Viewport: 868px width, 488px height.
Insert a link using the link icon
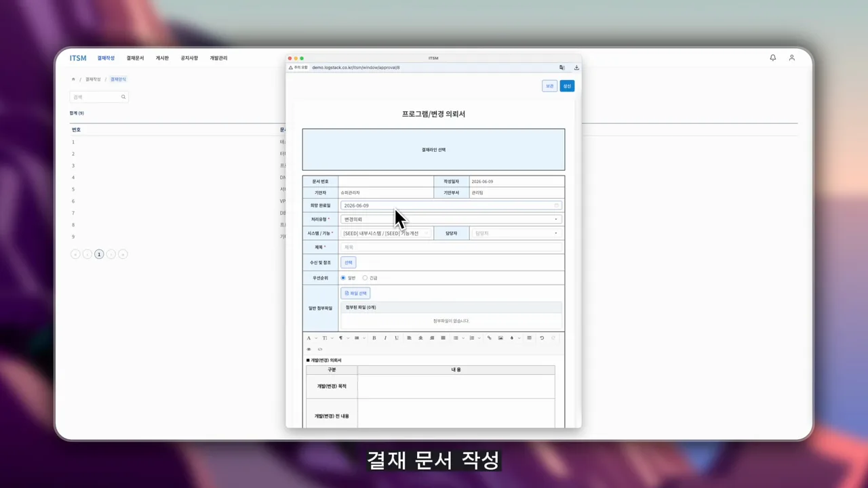489,338
